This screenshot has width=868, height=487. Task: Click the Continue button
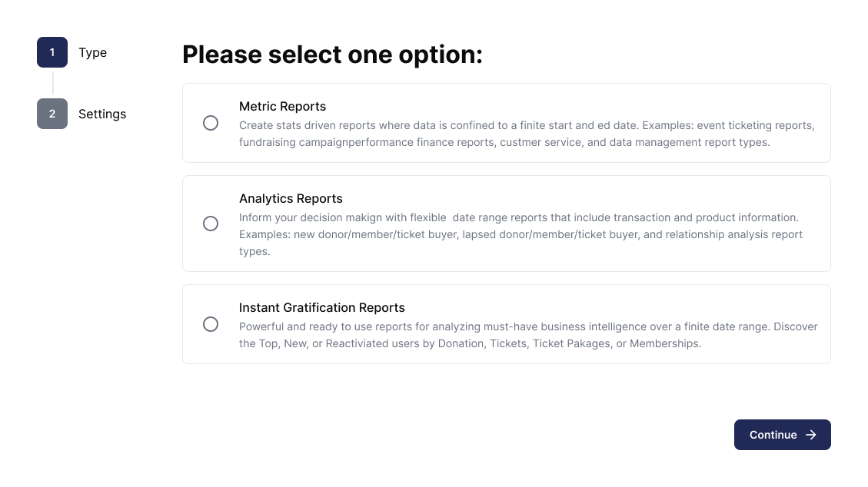[x=782, y=435]
